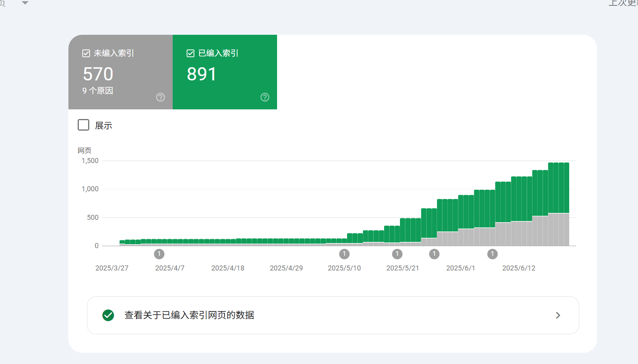Click the numbered marker under 2025/4/7
638x364 pixels.
tap(159, 254)
